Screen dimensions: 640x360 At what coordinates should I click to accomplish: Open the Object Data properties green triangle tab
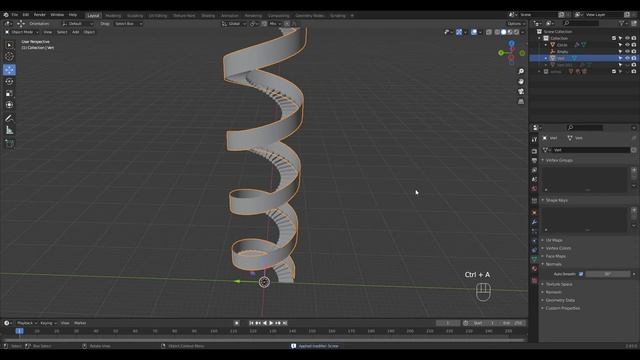click(x=534, y=259)
